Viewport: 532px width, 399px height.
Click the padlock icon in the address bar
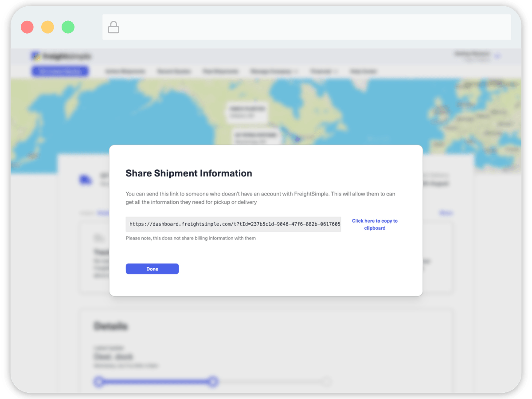pyautogui.click(x=114, y=27)
